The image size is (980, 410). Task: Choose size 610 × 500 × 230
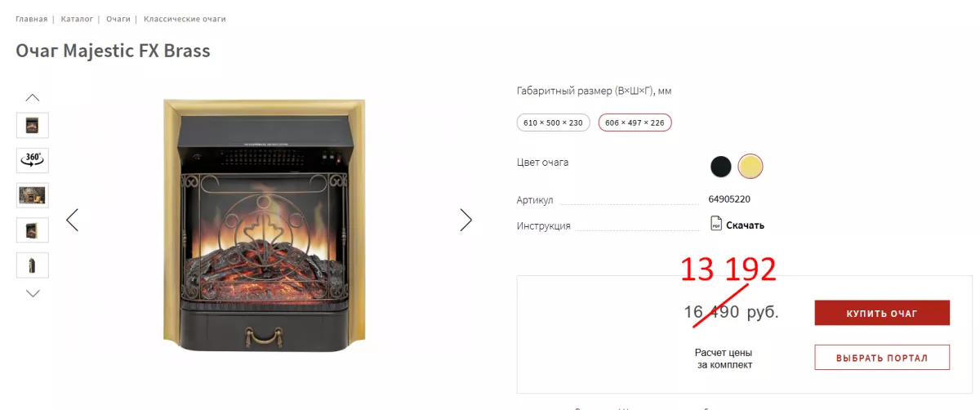point(554,123)
